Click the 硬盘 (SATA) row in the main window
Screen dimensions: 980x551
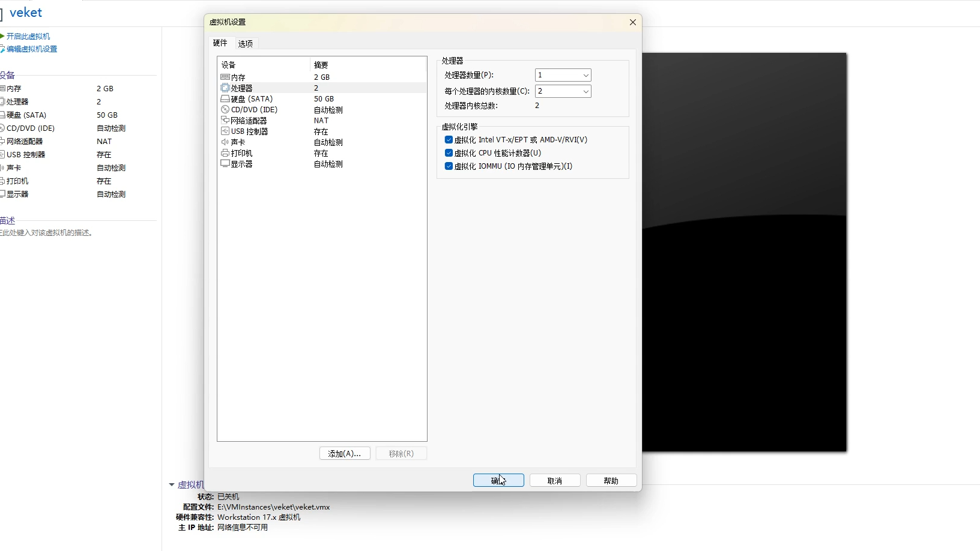point(78,115)
